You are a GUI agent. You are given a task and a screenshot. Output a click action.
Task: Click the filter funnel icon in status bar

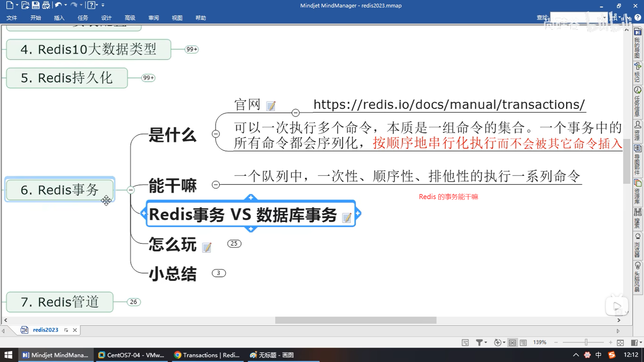[479, 342]
